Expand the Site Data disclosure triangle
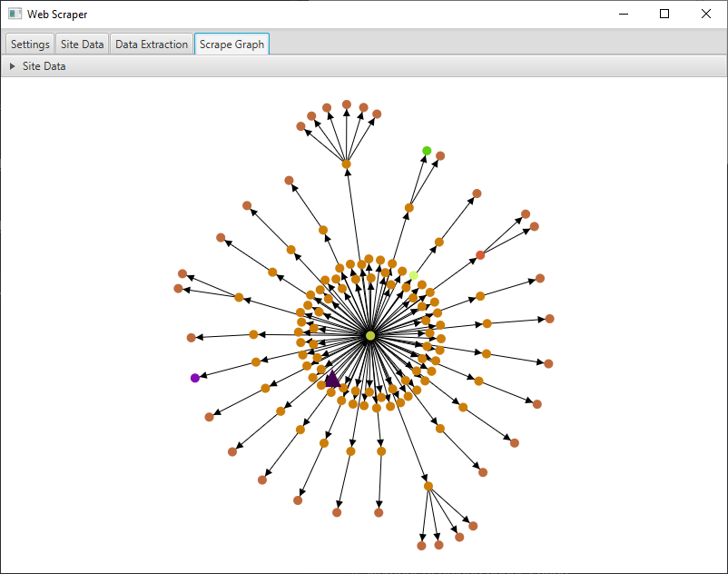Screen dimensions: 728x574 (x=13, y=66)
